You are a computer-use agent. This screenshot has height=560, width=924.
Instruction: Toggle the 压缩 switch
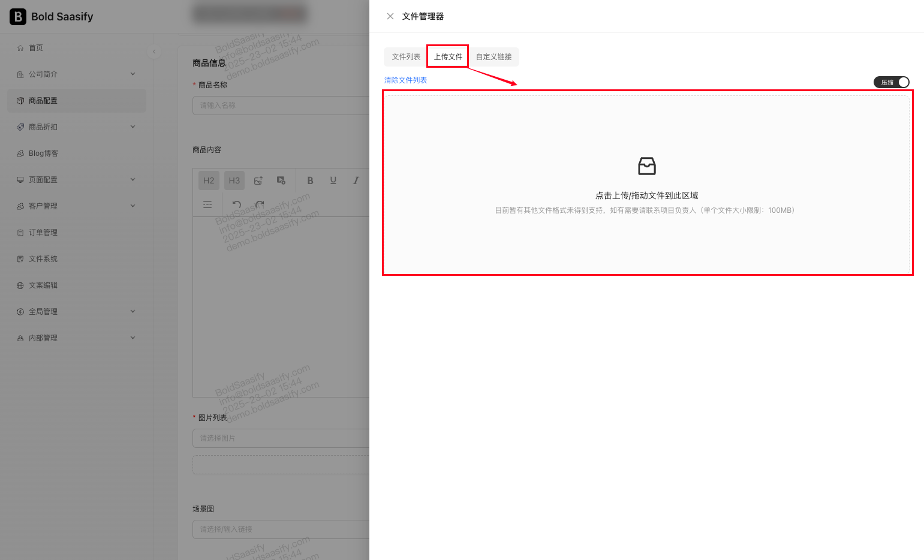pos(892,82)
